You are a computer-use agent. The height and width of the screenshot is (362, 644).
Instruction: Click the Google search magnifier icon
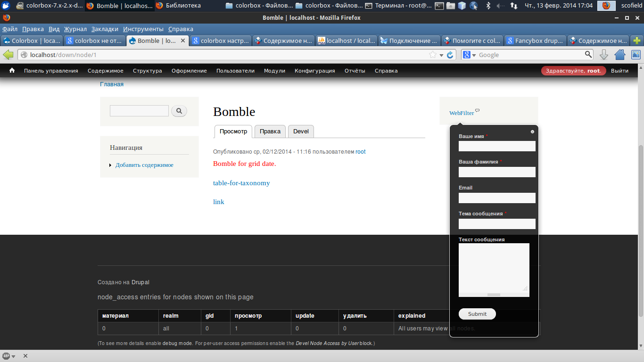588,55
